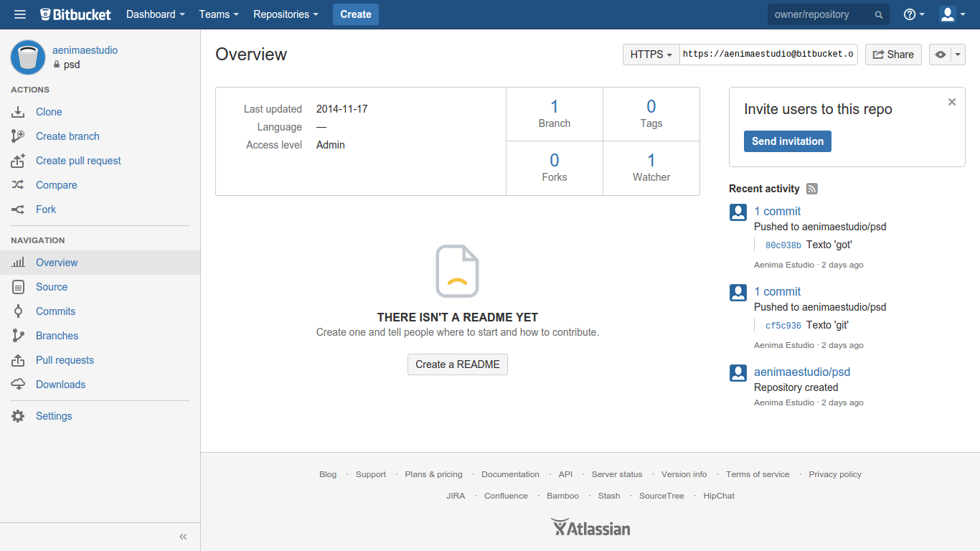Click the Share button
The image size is (980, 551).
point(893,55)
